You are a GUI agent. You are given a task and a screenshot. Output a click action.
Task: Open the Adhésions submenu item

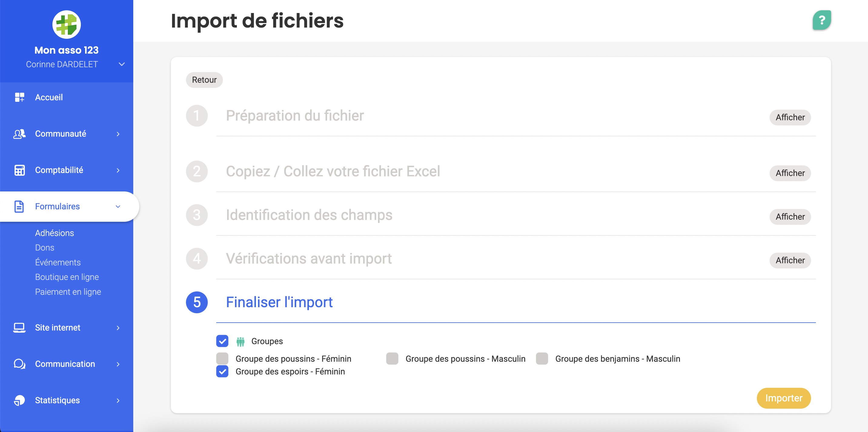coord(54,233)
